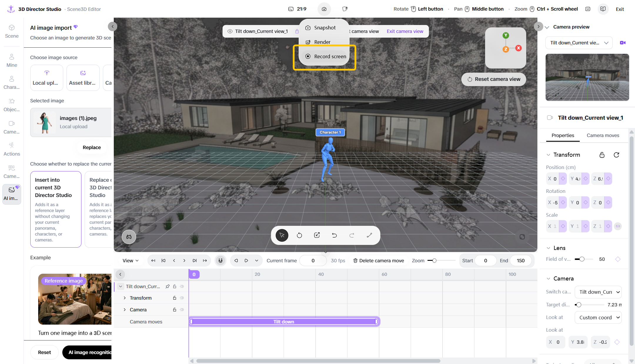Image resolution: width=635 pixels, height=364 pixels.
Task: Switch to Camera moves tab
Action: (603, 135)
